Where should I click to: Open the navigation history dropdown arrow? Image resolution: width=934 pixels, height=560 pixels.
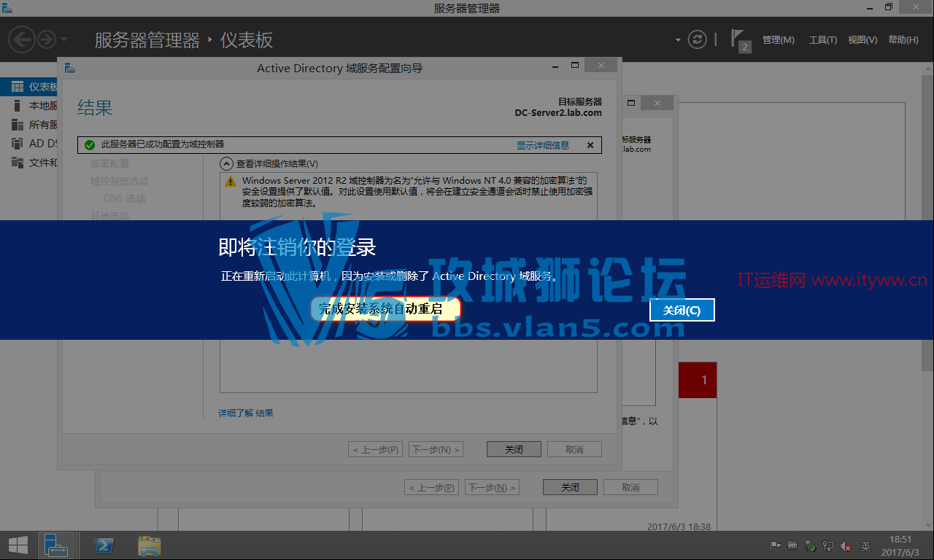pos(63,39)
